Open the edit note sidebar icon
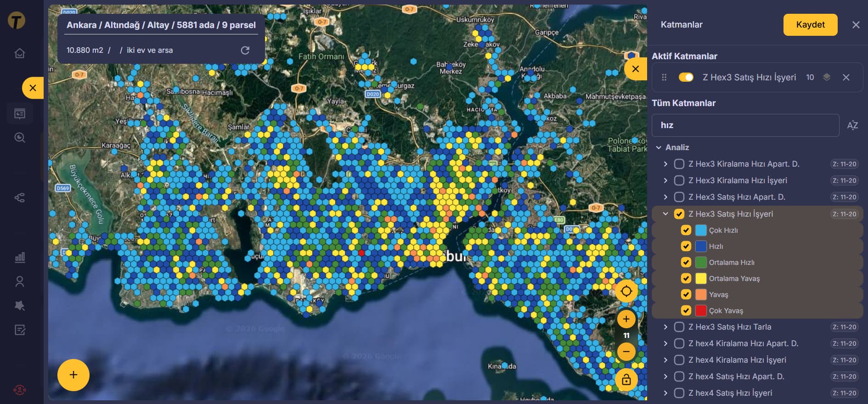 coord(20,330)
